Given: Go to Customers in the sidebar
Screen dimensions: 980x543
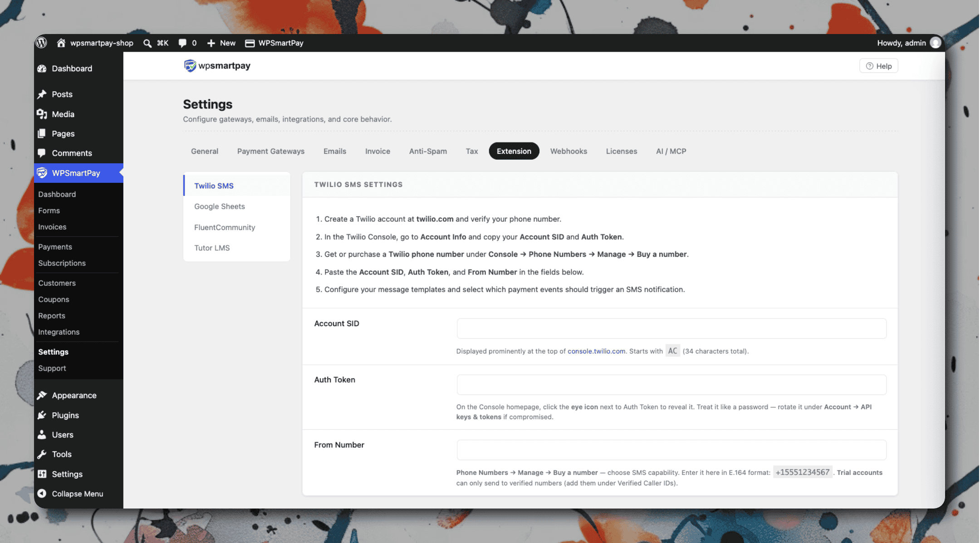Looking at the screenshot, I should [x=57, y=283].
